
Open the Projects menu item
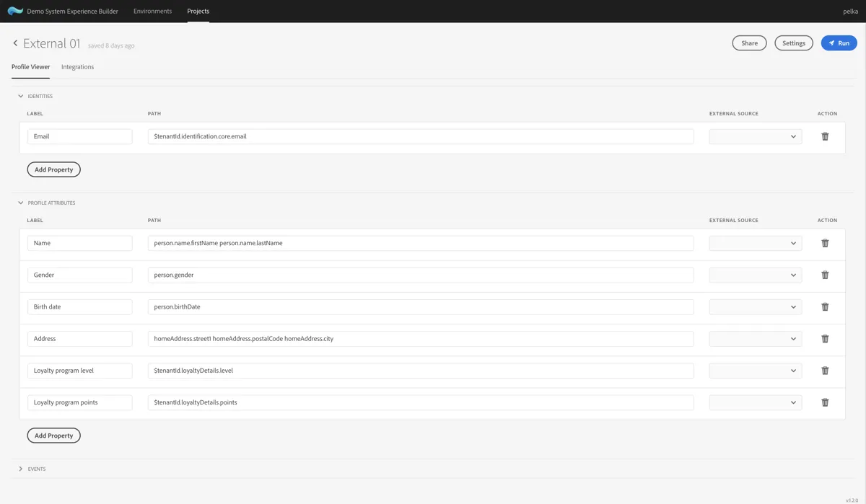click(198, 11)
